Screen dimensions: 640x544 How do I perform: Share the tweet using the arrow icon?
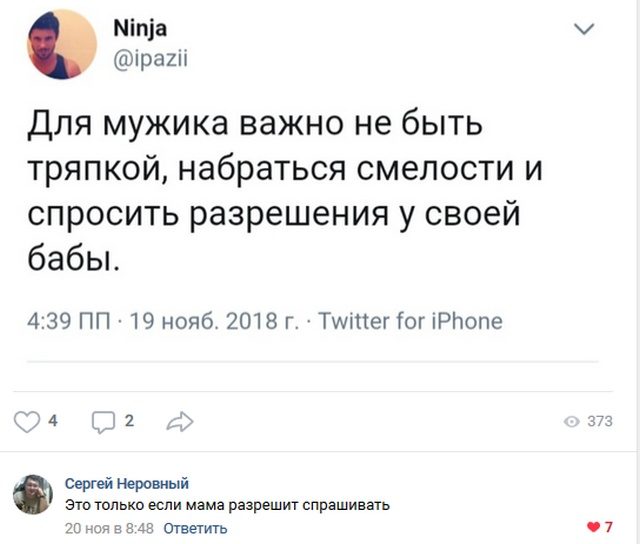click(179, 421)
